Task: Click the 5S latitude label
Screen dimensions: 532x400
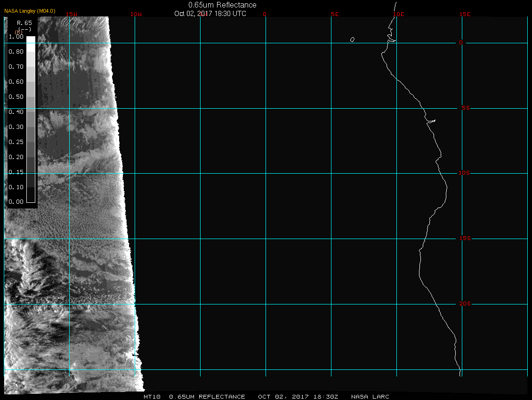Action: (x=465, y=108)
